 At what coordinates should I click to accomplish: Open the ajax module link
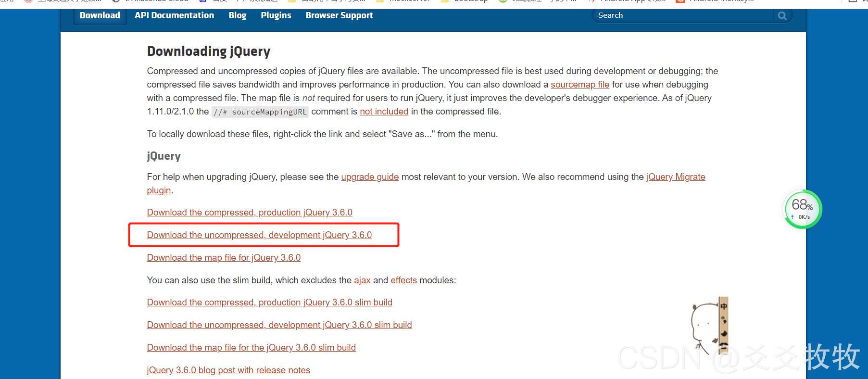[x=362, y=280]
